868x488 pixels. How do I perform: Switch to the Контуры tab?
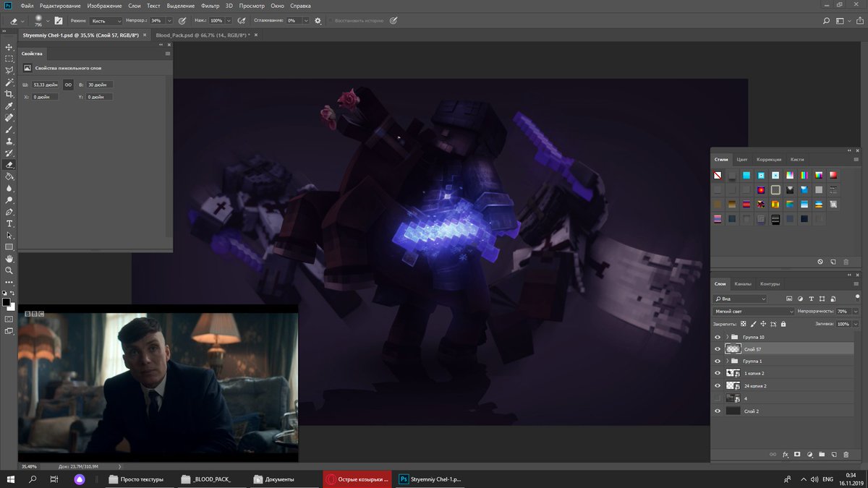pos(770,283)
